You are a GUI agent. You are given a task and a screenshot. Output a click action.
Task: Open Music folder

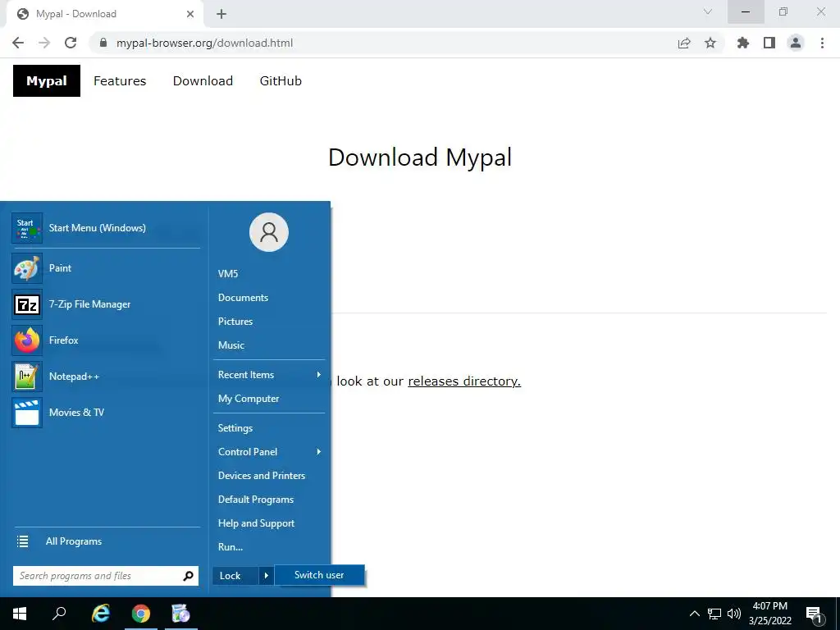pos(231,345)
